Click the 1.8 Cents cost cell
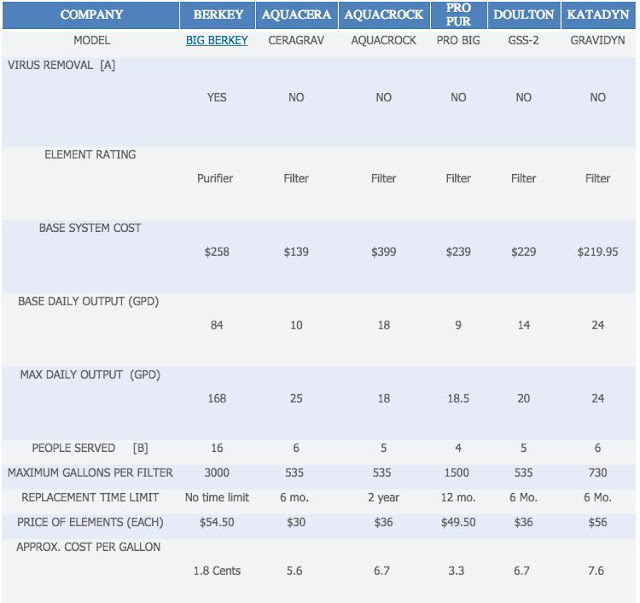This screenshot has width=640, height=603. tap(217, 571)
